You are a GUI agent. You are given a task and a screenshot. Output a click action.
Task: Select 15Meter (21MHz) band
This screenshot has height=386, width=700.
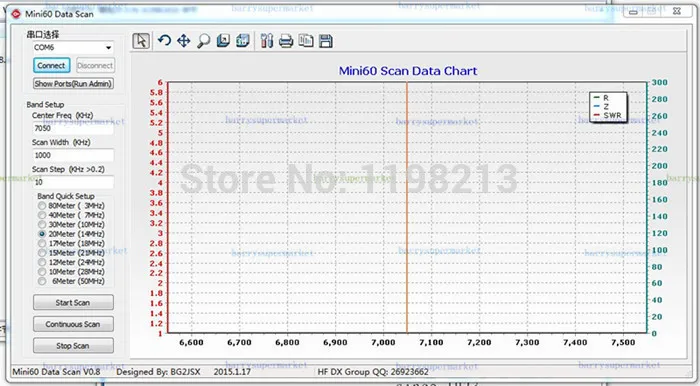72,253
